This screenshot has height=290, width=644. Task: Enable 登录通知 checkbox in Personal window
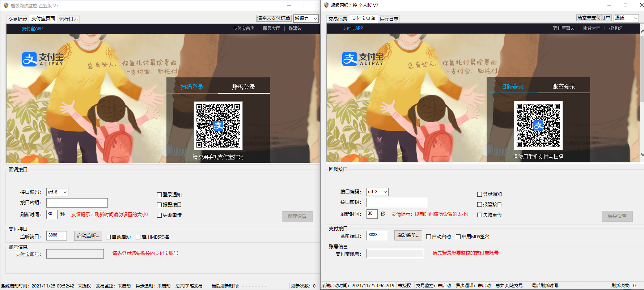[479, 194]
